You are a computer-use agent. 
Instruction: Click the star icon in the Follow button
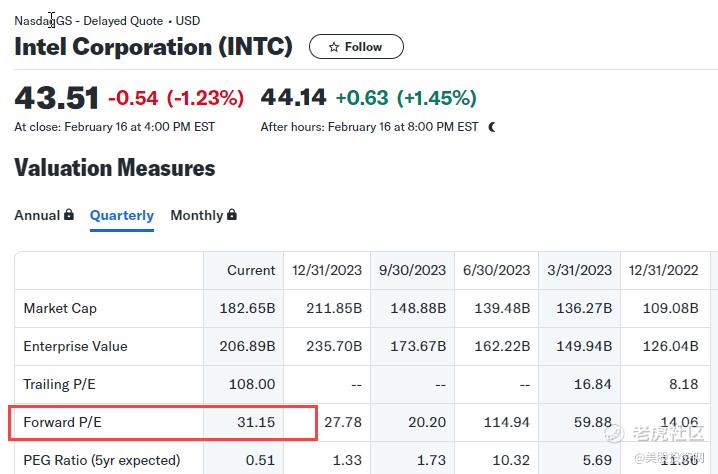pyautogui.click(x=334, y=47)
